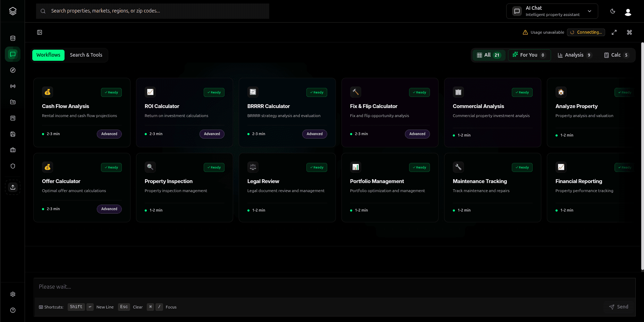644x322 pixels.
Task: Expand the AI Chat dropdown
Action: [552, 11]
